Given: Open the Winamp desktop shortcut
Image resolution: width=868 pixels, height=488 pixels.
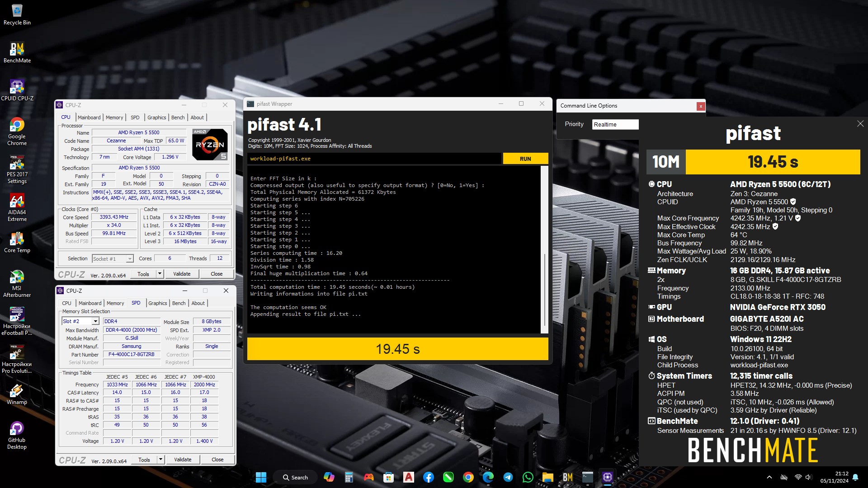Looking at the screenshot, I should (x=17, y=394).
